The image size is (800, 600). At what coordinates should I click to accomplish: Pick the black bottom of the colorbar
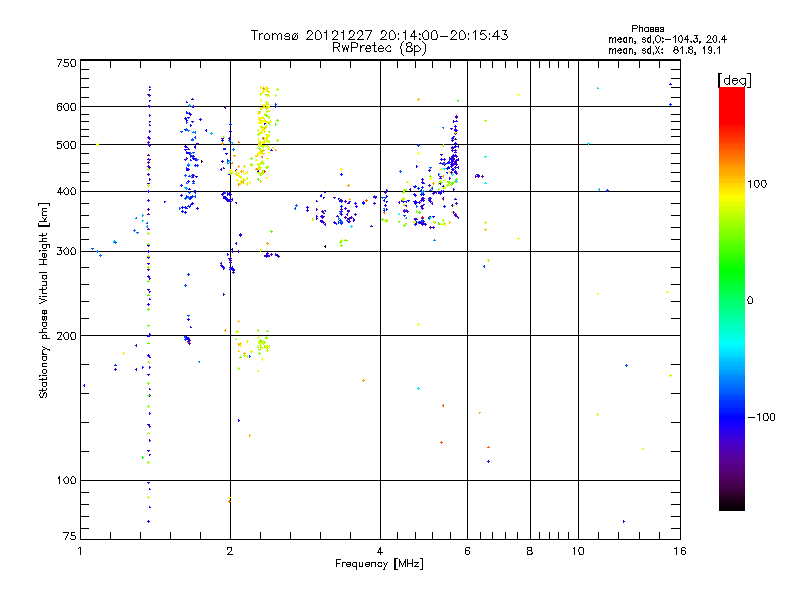click(732, 503)
